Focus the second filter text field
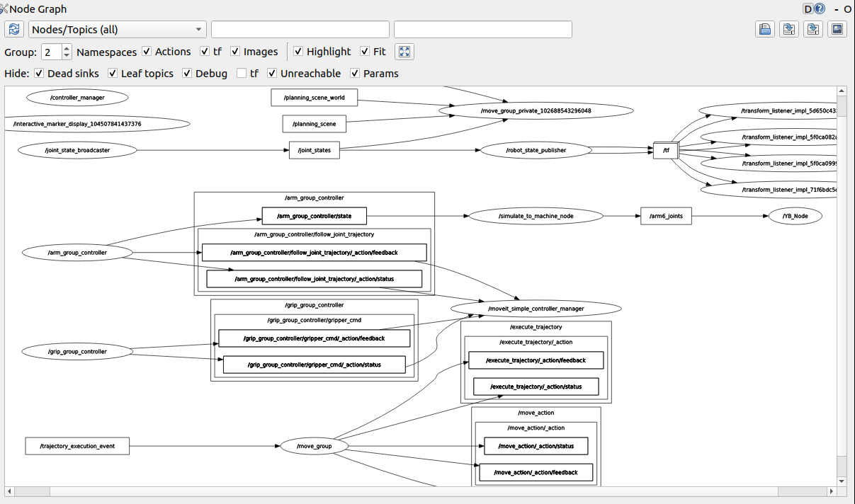 (483, 29)
